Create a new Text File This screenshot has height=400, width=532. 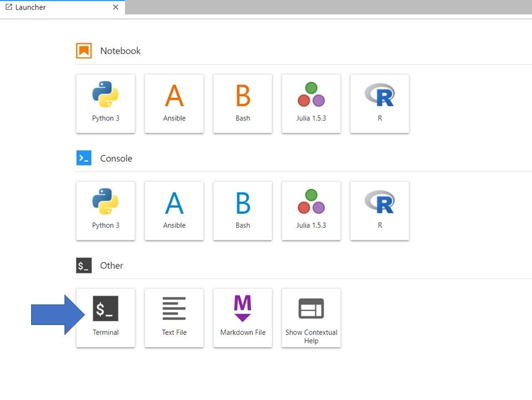pos(174,318)
